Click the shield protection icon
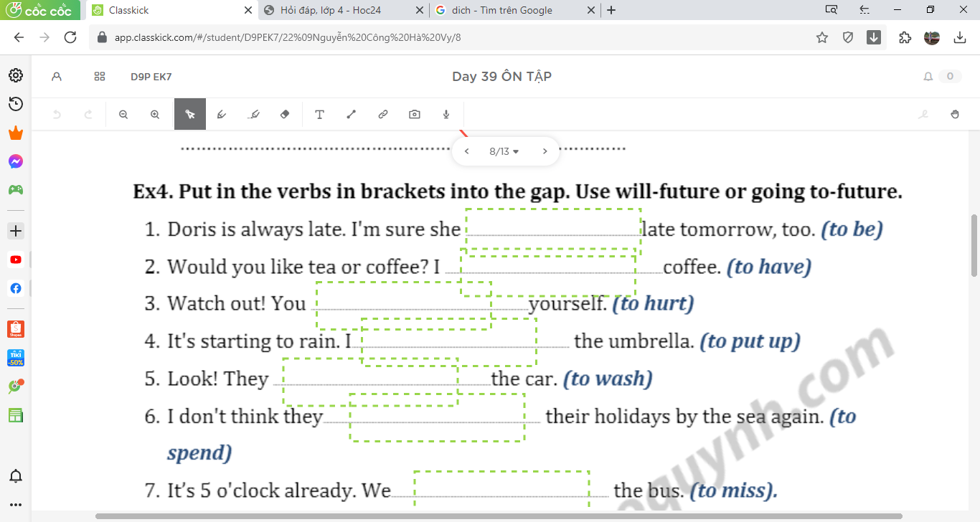 pyautogui.click(x=848, y=37)
